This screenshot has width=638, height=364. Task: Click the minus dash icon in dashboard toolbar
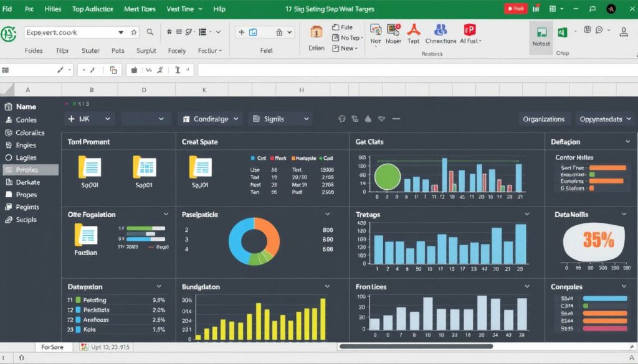(x=396, y=119)
